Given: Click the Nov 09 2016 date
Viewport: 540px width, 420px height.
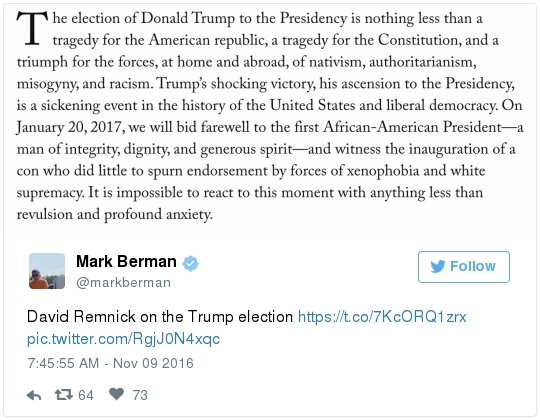Looking at the screenshot, I should 153,364.
